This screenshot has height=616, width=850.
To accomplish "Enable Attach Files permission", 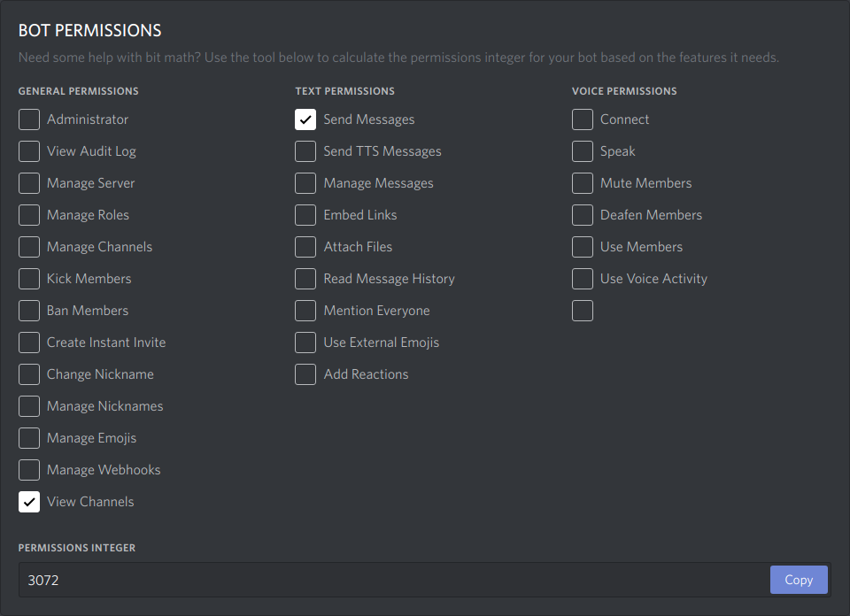I will pos(305,247).
